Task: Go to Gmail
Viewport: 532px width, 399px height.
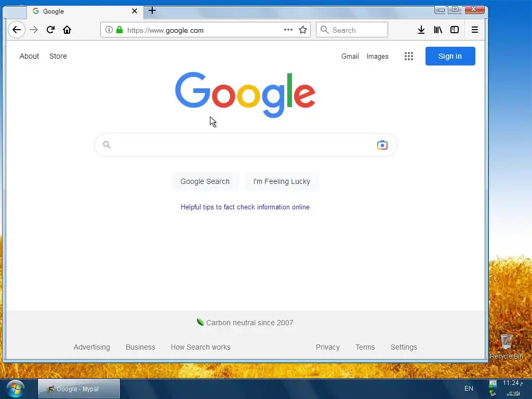Action: (350, 56)
